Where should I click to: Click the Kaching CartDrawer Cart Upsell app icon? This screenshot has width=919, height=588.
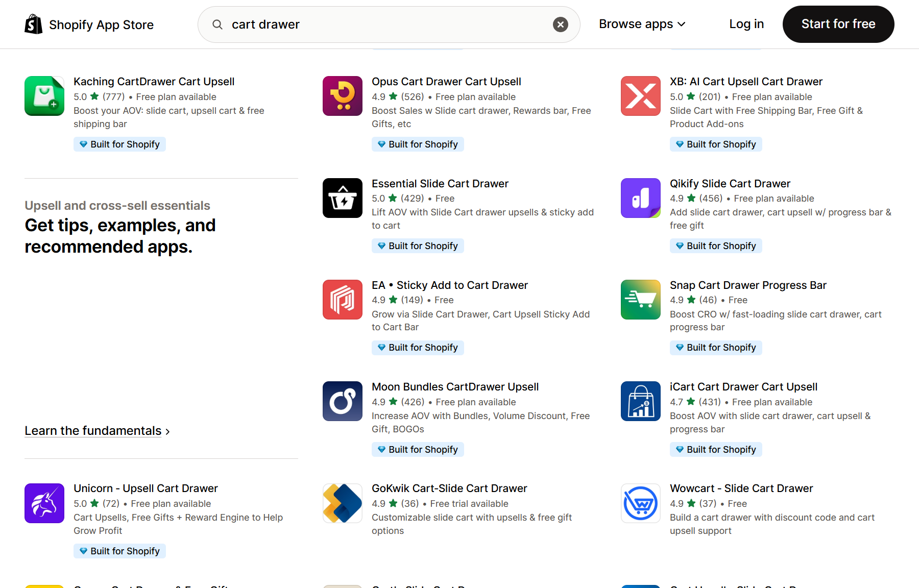click(x=44, y=96)
